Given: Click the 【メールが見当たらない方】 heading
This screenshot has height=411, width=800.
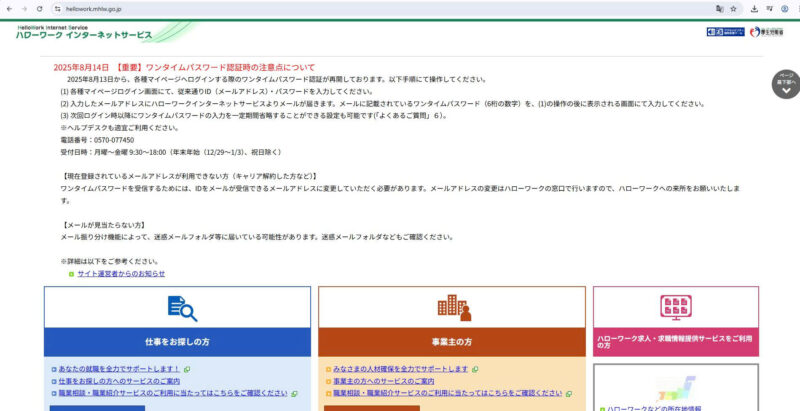Looking at the screenshot, I should coord(104,225).
